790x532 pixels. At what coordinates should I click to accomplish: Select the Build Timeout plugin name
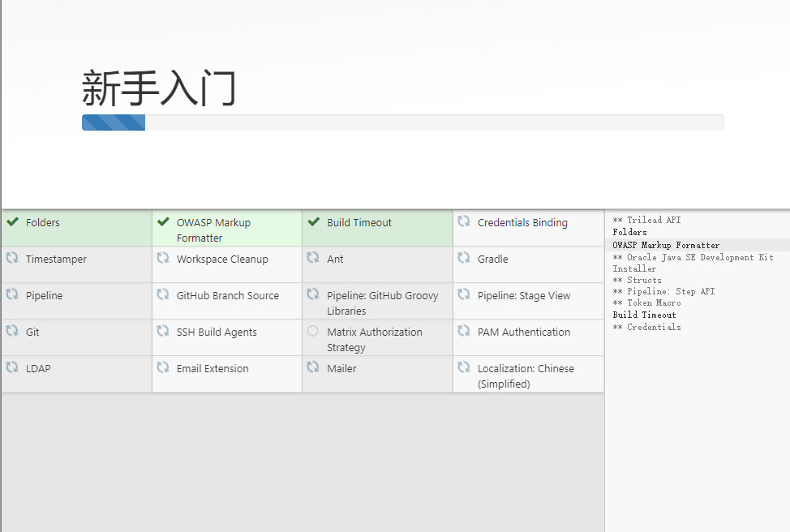click(359, 223)
